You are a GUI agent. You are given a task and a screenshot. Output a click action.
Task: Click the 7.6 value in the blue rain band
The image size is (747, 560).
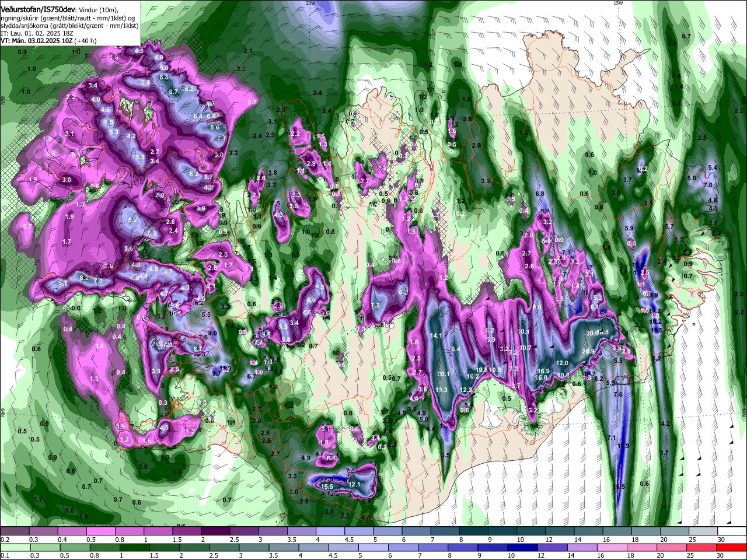619,395
